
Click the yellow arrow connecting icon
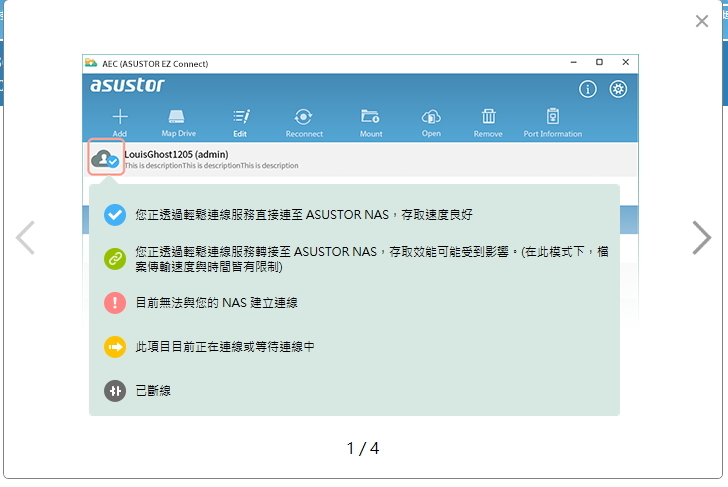point(115,347)
